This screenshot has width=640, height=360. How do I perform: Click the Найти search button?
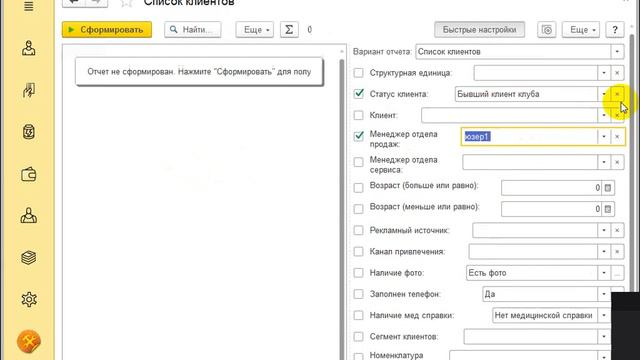(x=193, y=30)
